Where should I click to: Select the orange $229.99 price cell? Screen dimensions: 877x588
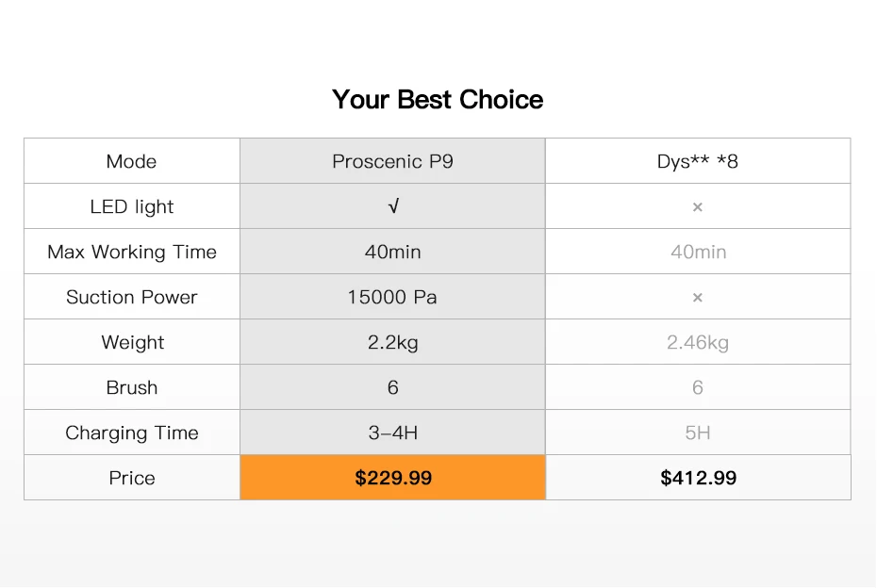392,478
